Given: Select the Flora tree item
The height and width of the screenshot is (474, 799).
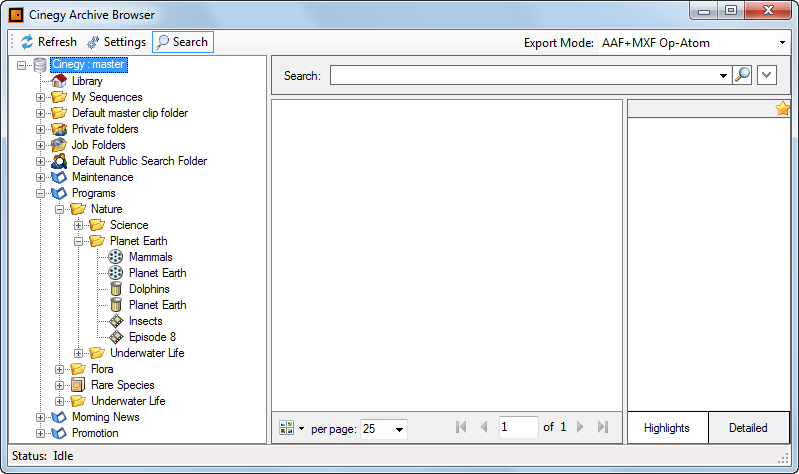Looking at the screenshot, I should pos(102,369).
